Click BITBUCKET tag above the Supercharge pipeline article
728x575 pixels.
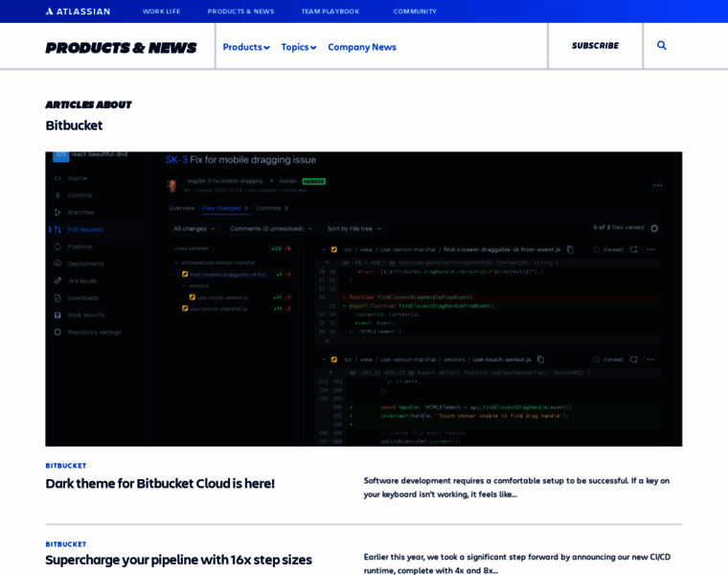pos(65,544)
